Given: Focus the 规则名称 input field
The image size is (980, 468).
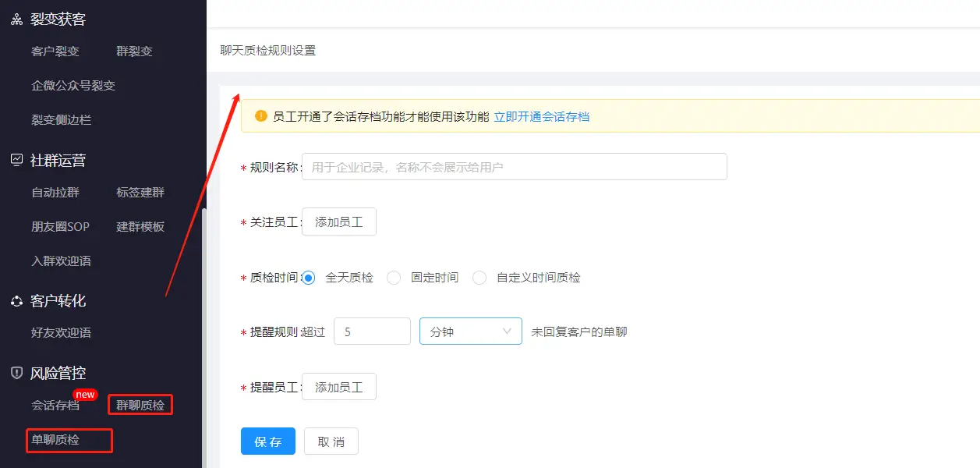Looking at the screenshot, I should coord(515,167).
